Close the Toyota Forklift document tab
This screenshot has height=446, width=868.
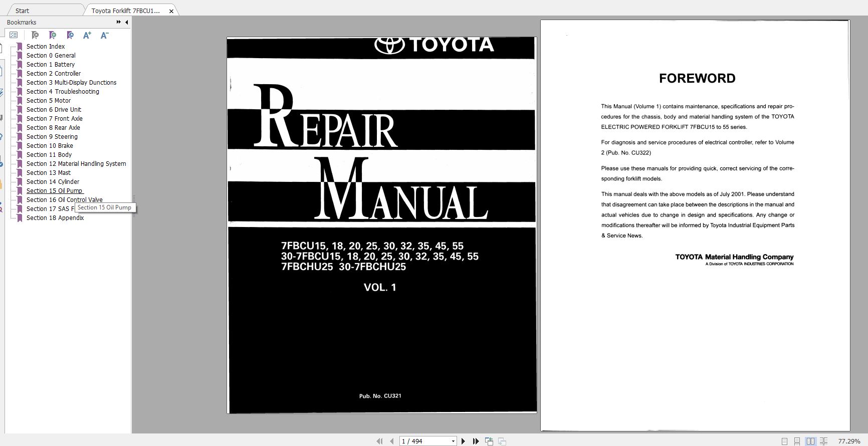171,11
